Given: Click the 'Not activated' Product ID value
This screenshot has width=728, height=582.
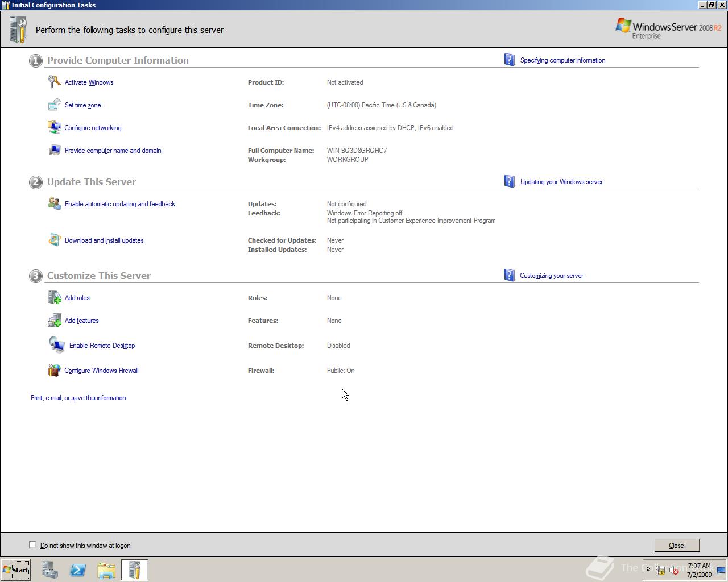Looking at the screenshot, I should 345,82.
